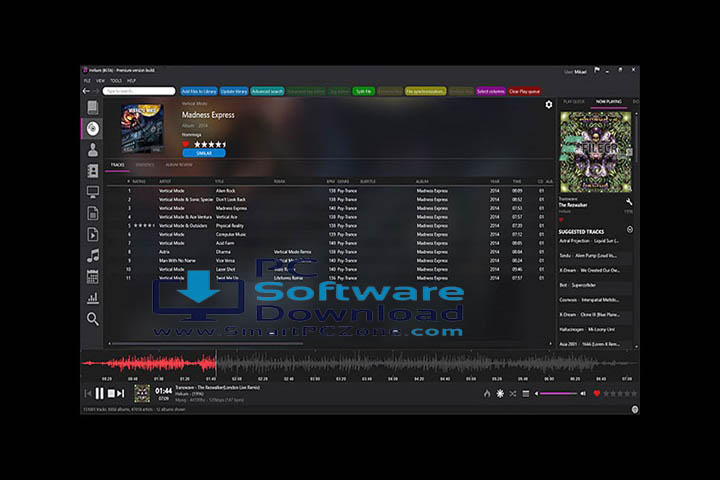Click the flag icon in the title bar
Image resolution: width=720 pixels, height=480 pixels.
tap(596, 70)
